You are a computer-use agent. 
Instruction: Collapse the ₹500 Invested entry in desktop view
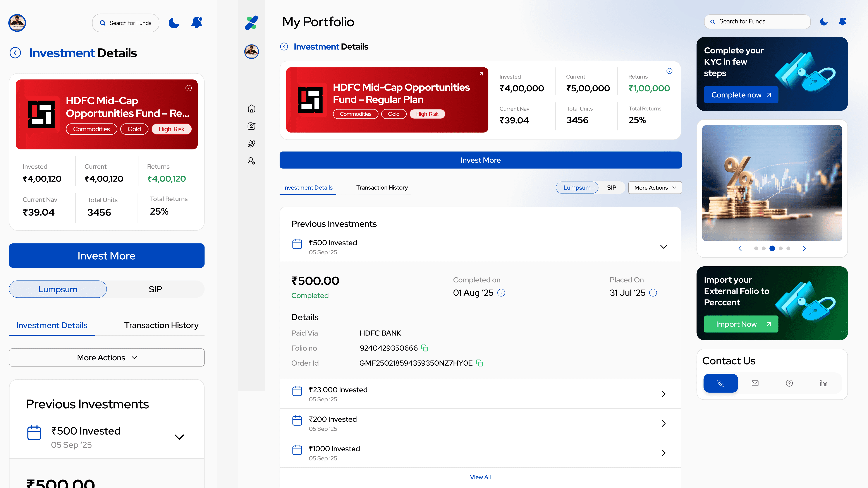coord(663,247)
